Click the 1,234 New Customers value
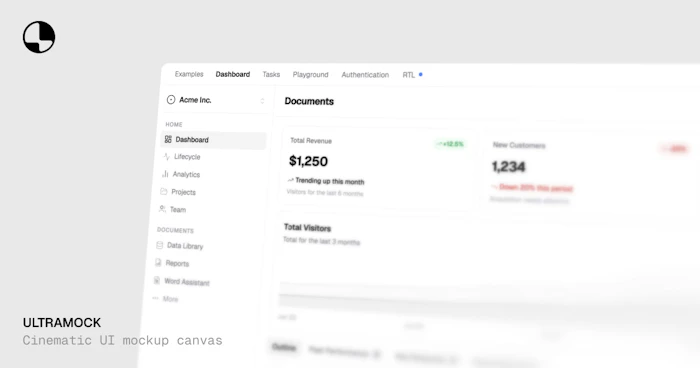Viewport: 700px width, 368px height. [508, 167]
